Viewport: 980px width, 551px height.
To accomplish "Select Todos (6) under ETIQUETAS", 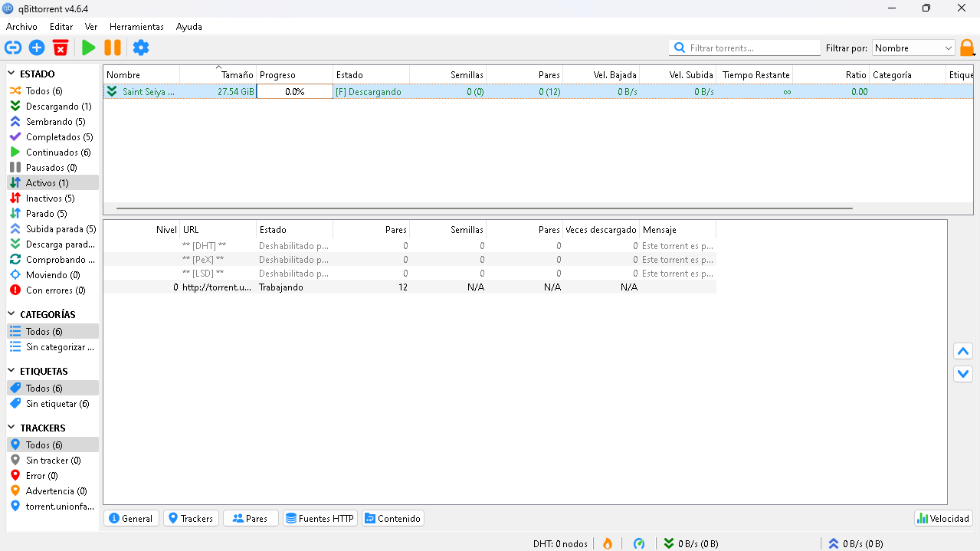I will 53,389.
